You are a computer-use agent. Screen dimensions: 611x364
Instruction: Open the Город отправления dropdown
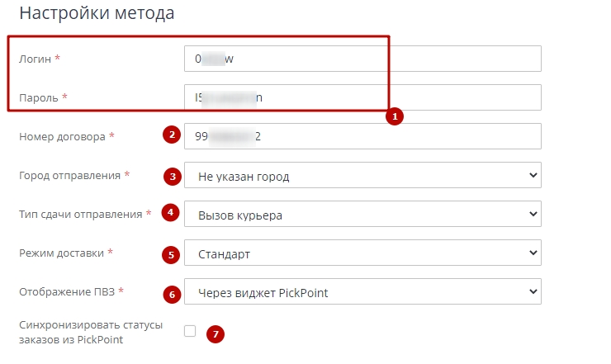click(x=362, y=176)
